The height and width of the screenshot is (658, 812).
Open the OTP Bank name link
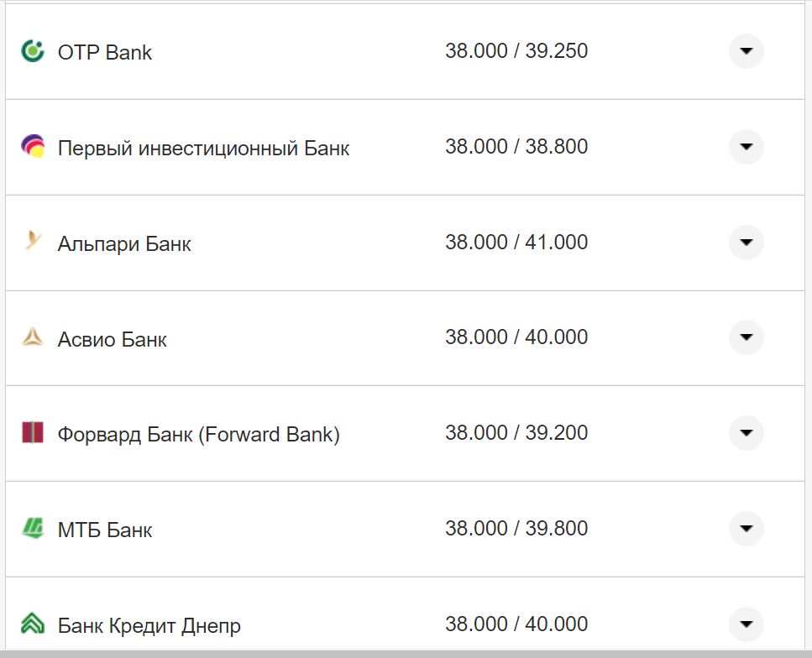105,52
